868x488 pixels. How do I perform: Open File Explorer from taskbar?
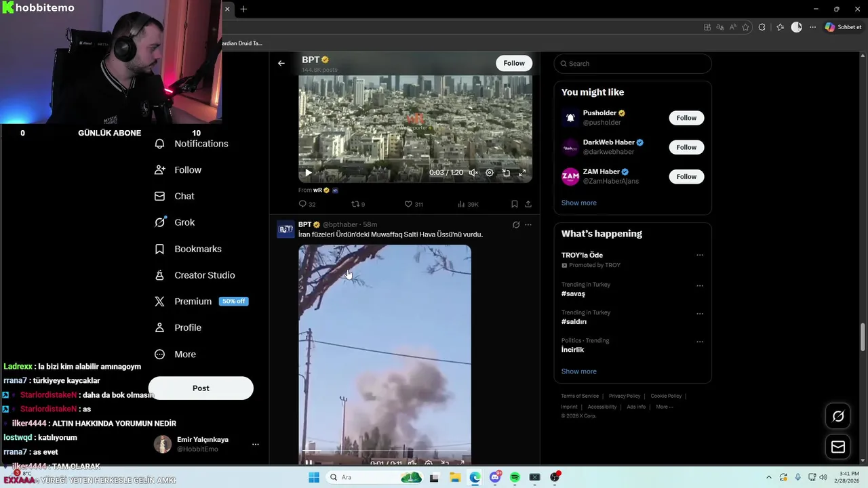click(x=455, y=477)
